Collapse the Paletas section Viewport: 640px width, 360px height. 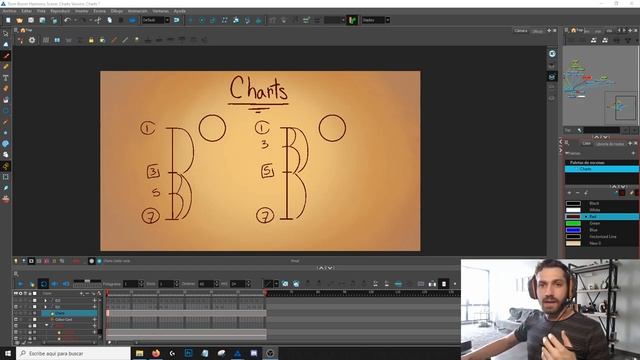(567, 153)
